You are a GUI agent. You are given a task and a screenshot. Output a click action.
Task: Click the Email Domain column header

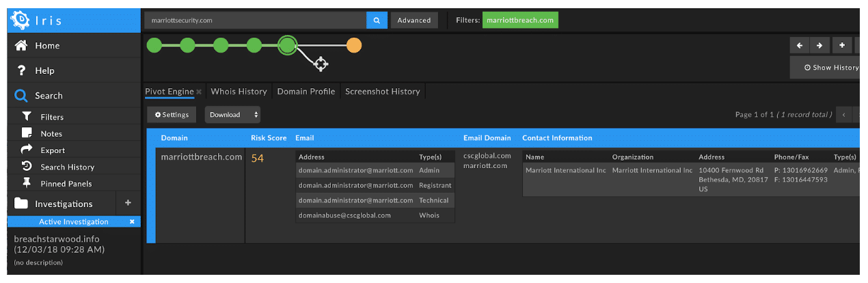(x=487, y=138)
